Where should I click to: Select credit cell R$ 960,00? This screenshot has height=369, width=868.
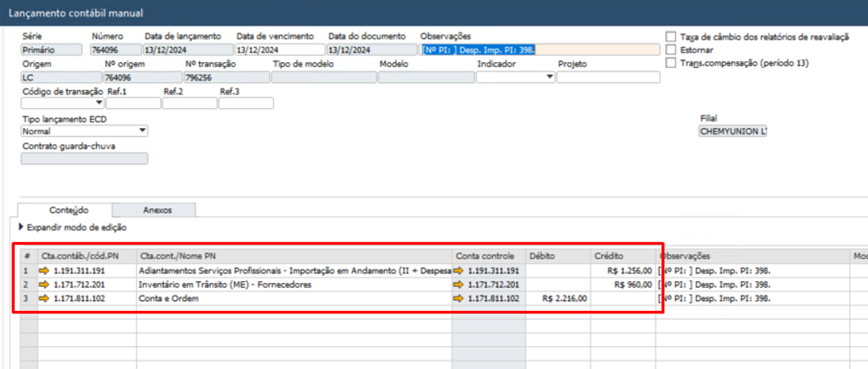coord(624,285)
